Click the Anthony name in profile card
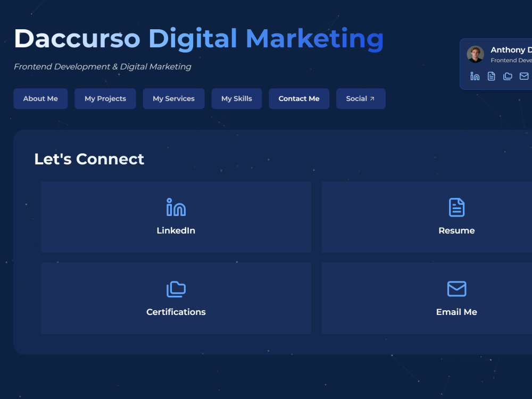The image size is (532, 399). tap(511, 50)
